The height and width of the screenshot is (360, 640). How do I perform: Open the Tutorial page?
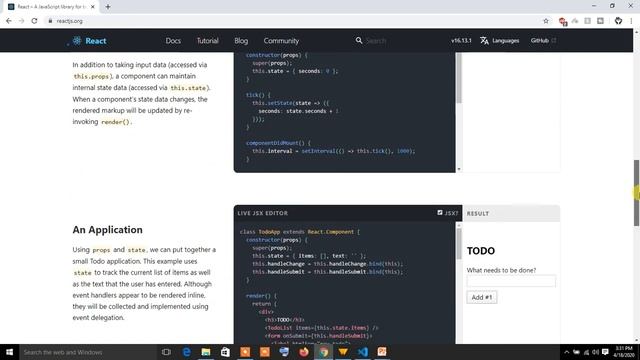click(x=207, y=41)
